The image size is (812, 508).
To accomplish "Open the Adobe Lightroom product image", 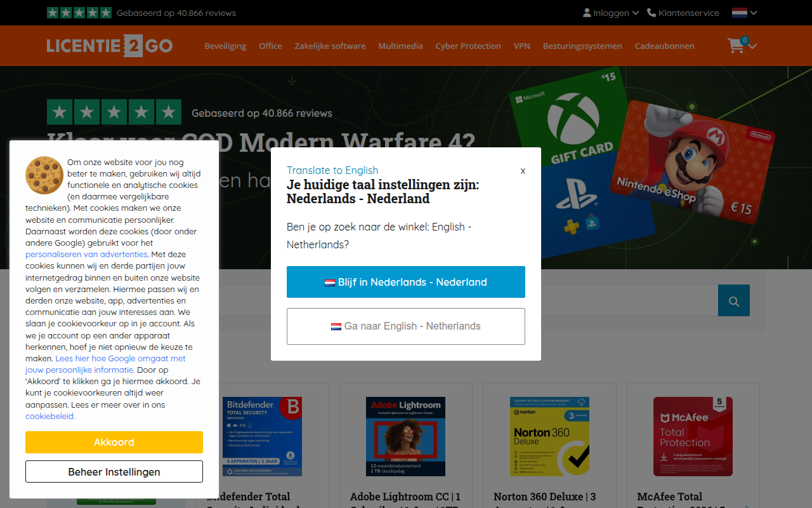I will point(405,437).
